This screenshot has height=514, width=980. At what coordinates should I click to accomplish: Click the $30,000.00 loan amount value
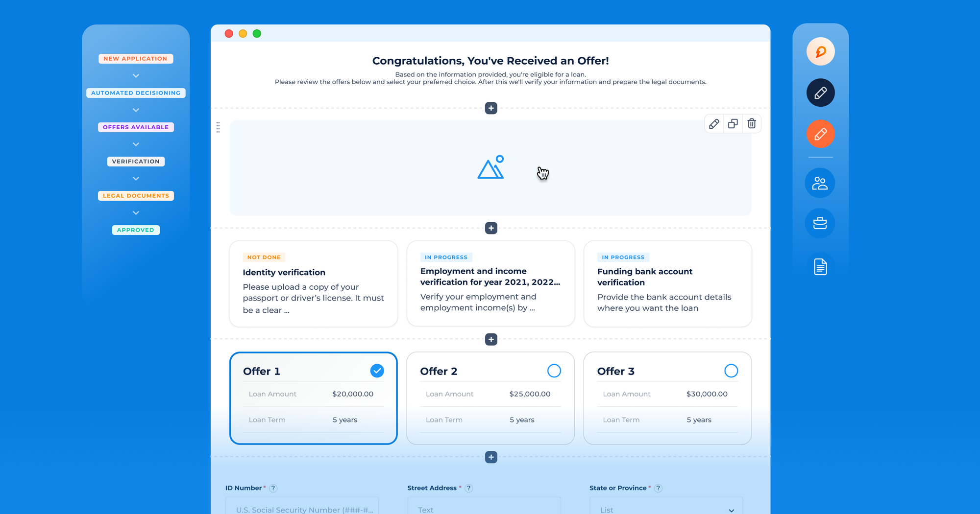(x=707, y=394)
